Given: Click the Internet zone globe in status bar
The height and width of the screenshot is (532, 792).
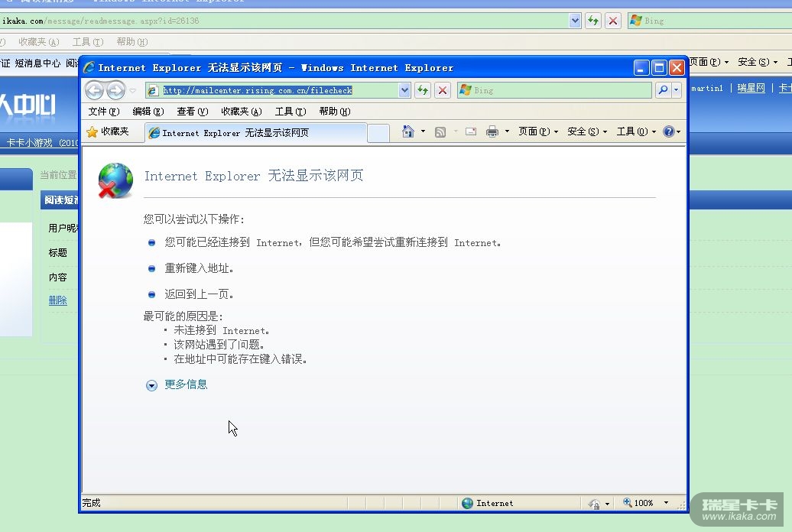Looking at the screenshot, I should tap(468, 503).
